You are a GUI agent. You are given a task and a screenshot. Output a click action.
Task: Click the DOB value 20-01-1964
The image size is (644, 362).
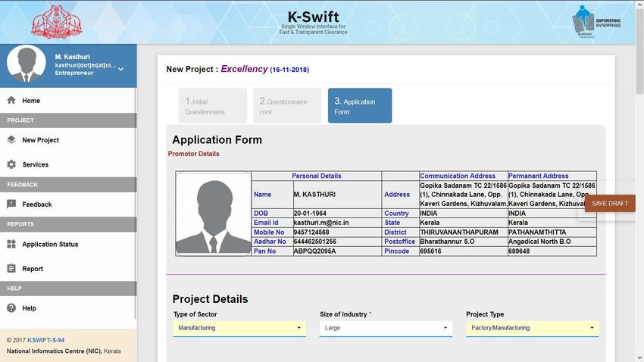(x=337, y=214)
